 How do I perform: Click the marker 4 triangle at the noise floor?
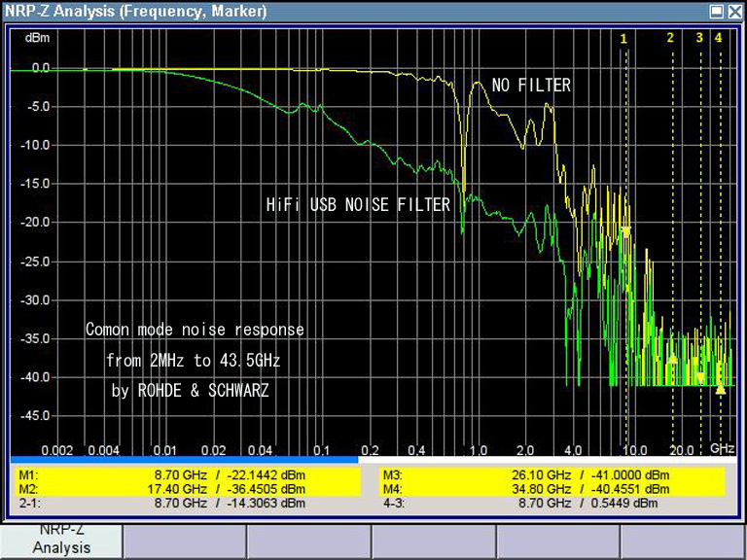click(x=721, y=390)
